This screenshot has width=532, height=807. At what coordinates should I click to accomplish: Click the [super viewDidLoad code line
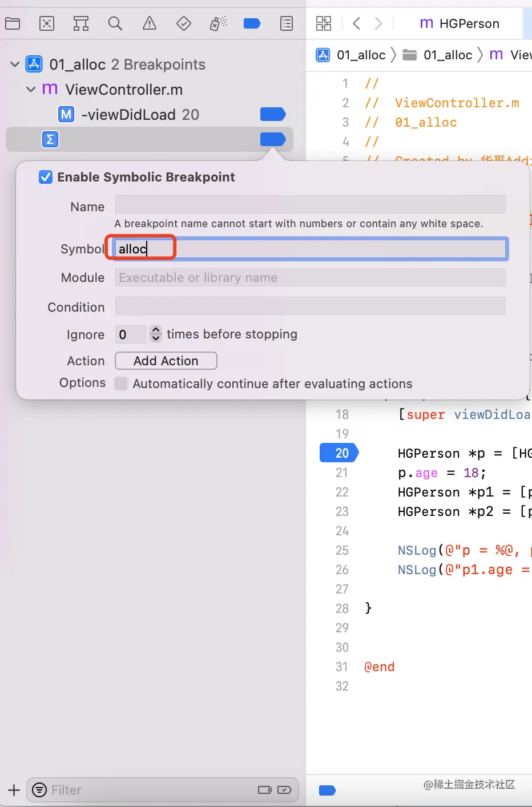(464, 414)
